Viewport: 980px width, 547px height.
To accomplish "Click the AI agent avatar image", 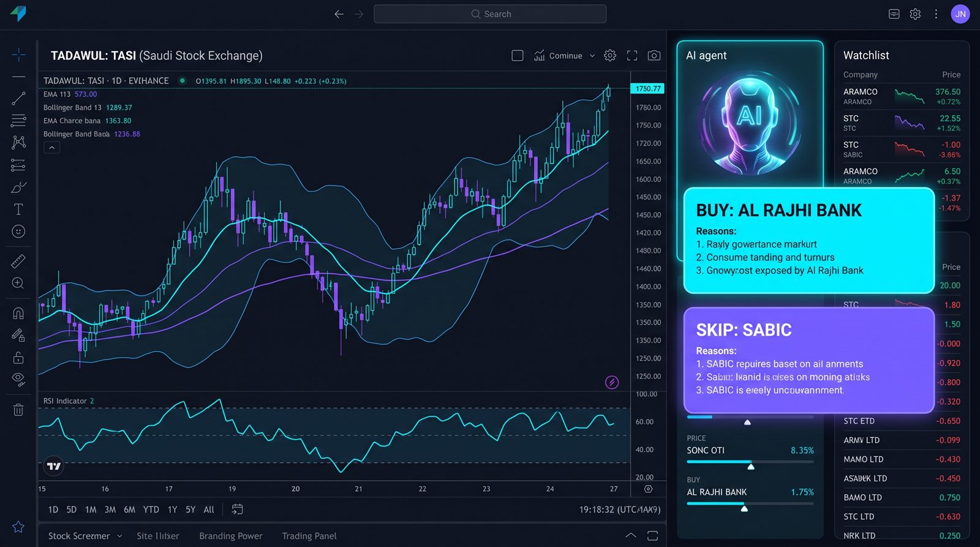I will (x=750, y=123).
